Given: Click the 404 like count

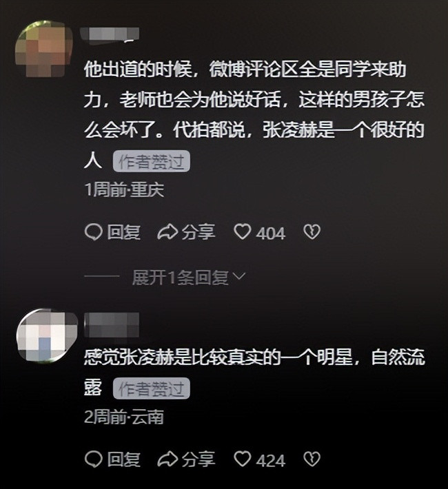Looking at the screenshot, I should tap(270, 233).
